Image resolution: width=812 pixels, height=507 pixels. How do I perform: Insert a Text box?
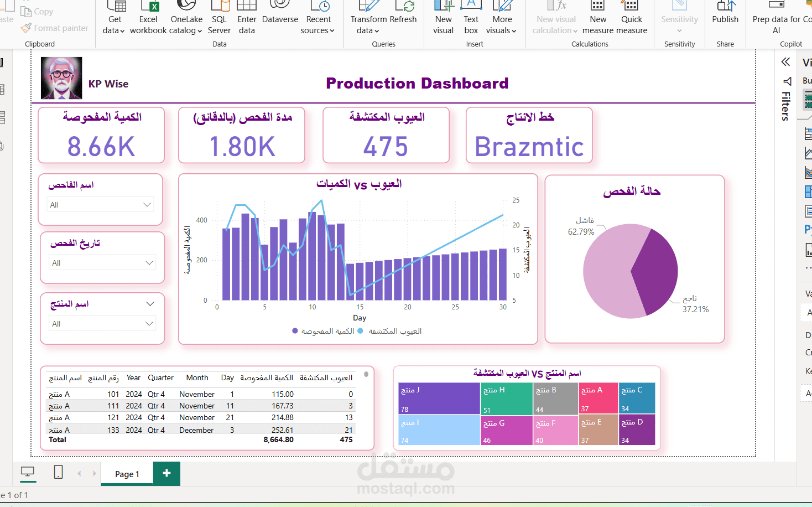pyautogui.click(x=471, y=18)
